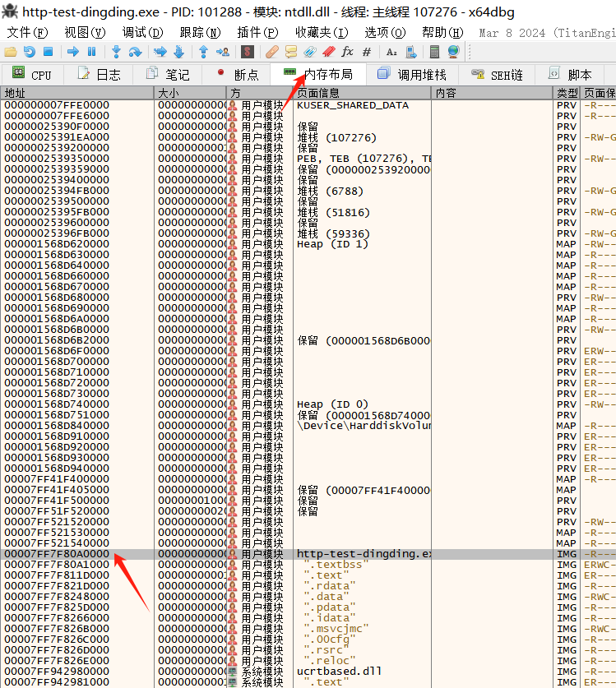Open the 选项(O) menu
This screenshot has height=688, width=616.
click(385, 33)
